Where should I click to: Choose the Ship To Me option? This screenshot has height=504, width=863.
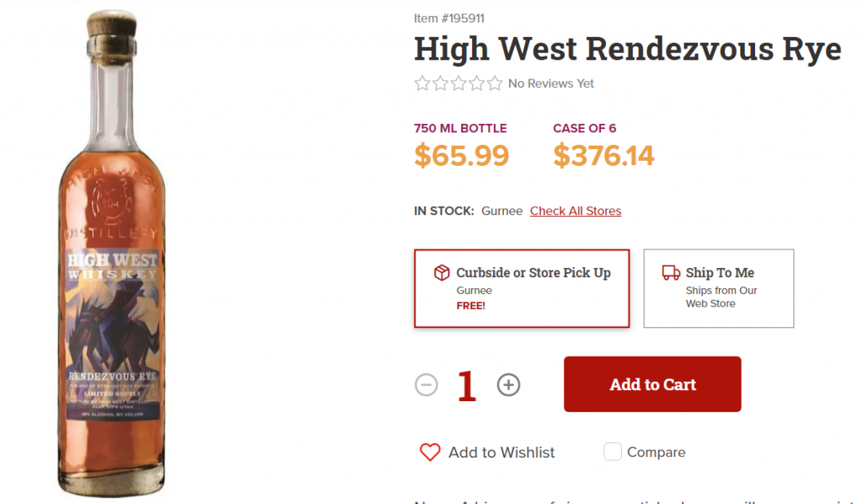pyautogui.click(x=718, y=288)
